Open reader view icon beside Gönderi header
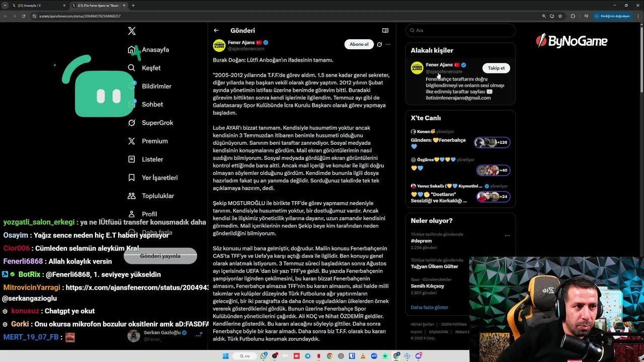 tap(385, 31)
